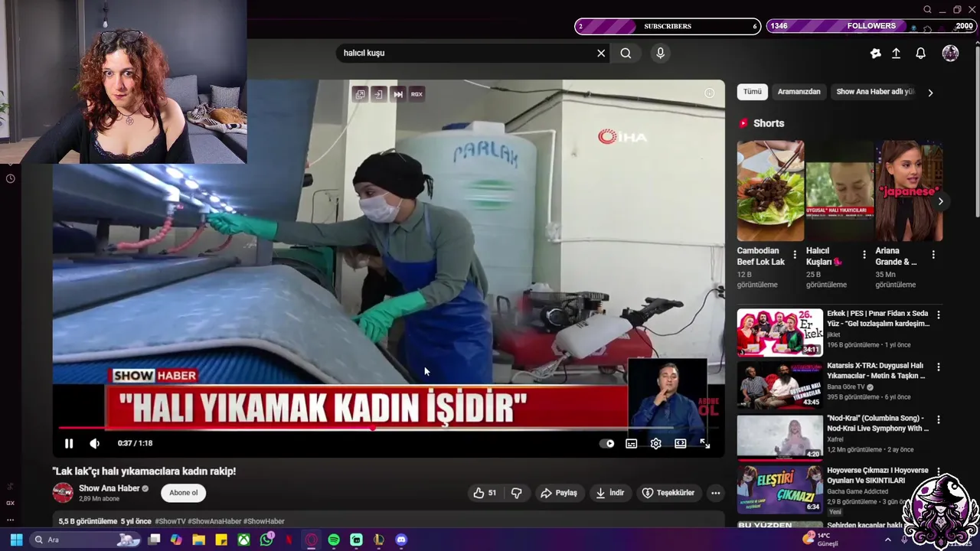Open options for the Katarsis X-TRA video
The height and width of the screenshot is (551, 980).
(x=939, y=367)
